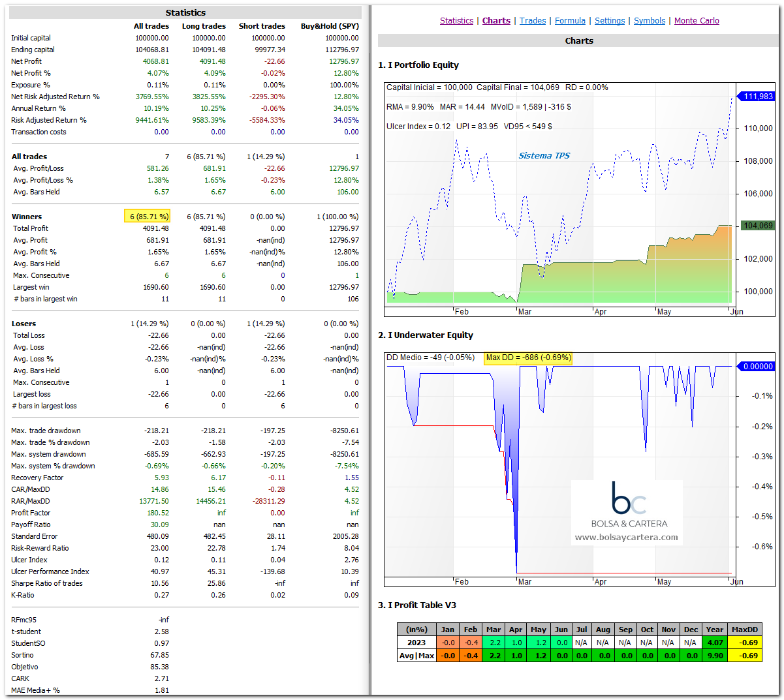Select the Buy&Hold (SPY) column header
The image size is (784, 700).
coord(330,26)
